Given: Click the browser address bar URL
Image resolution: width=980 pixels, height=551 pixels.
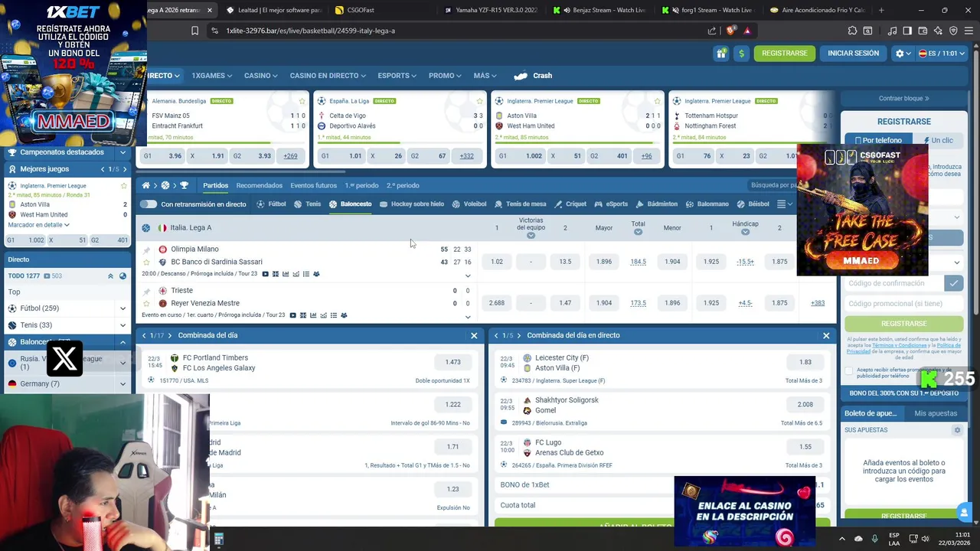Looking at the screenshot, I should 310,31.
